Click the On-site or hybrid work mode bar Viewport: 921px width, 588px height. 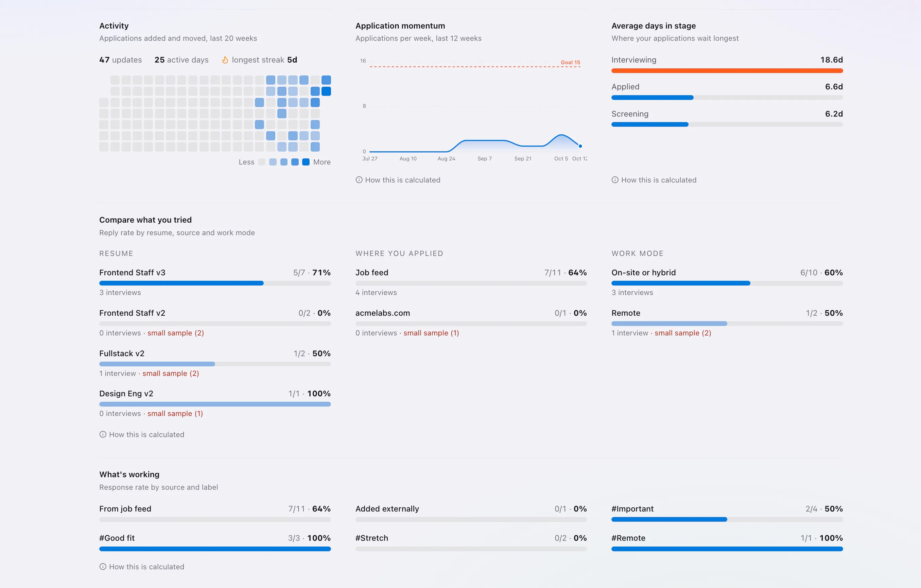tap(727, 283)
